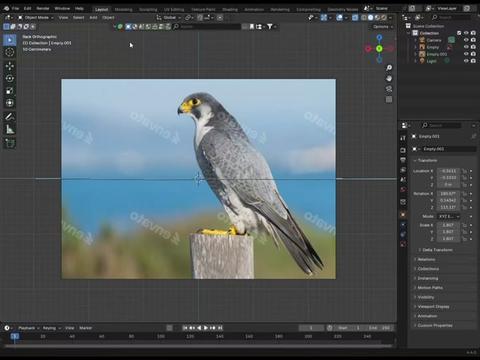The image size is (480, 360).
Task: Hide the Empty object in outliner
Action: (466, 47)
